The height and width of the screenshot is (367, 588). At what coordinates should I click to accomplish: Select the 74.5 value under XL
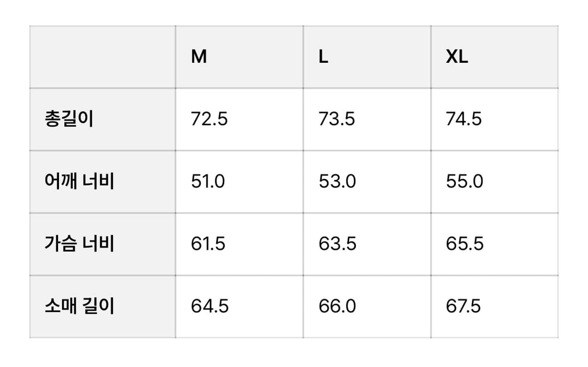click(x=464, y=119)
